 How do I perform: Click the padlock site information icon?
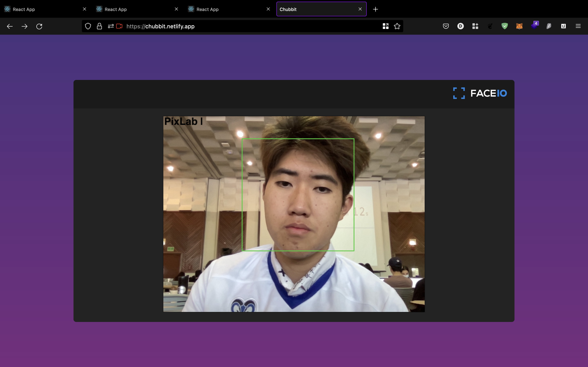click(99, 26)
